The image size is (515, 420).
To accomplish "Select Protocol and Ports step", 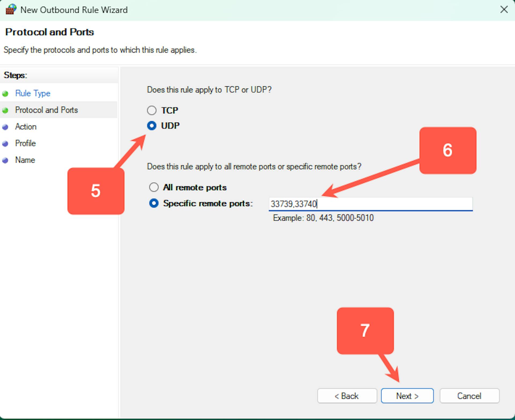I will tap(46, 110).
